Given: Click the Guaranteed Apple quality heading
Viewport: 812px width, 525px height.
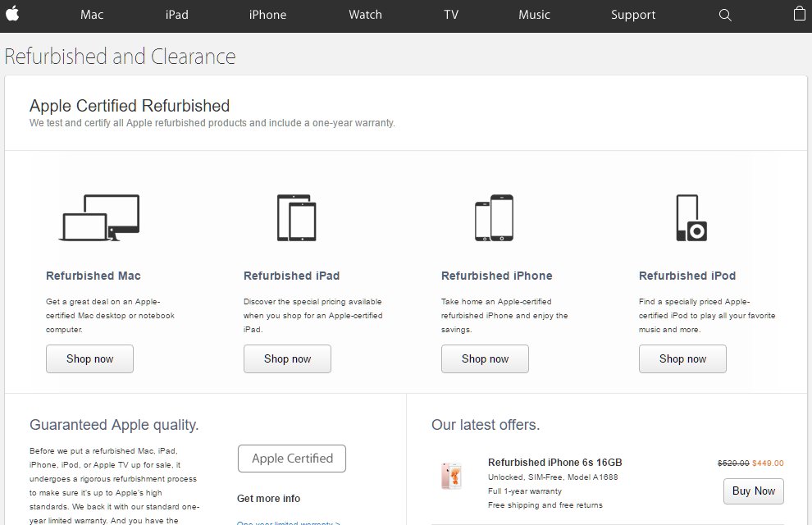Looking at the screenshot, I should click(114, 425).
